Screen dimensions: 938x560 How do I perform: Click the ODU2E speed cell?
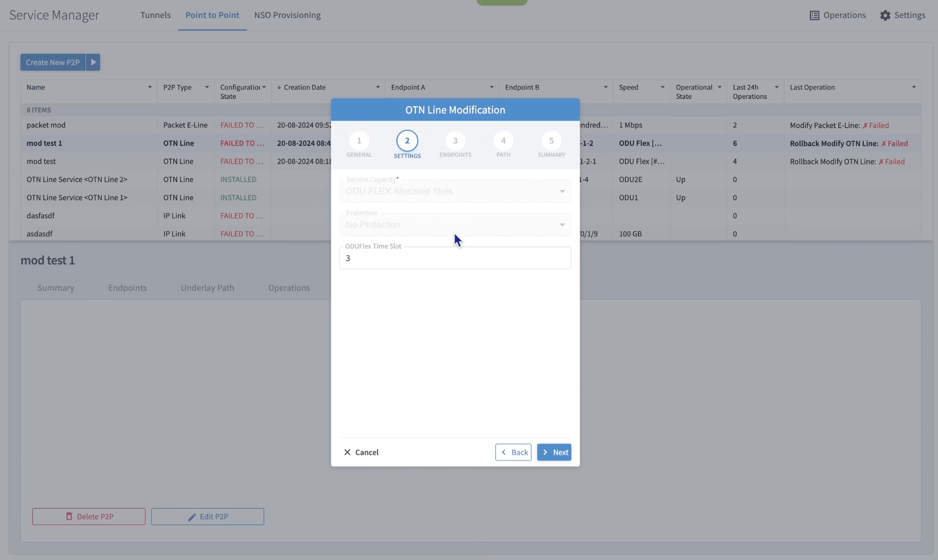(x=630, y=179)
